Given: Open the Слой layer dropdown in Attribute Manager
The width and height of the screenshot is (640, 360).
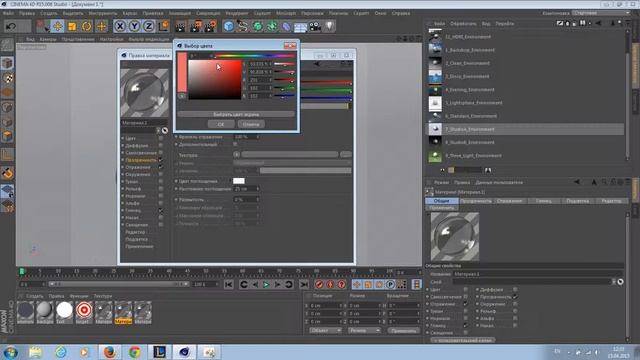Looking at the screenshot, I should click(613, 282).
